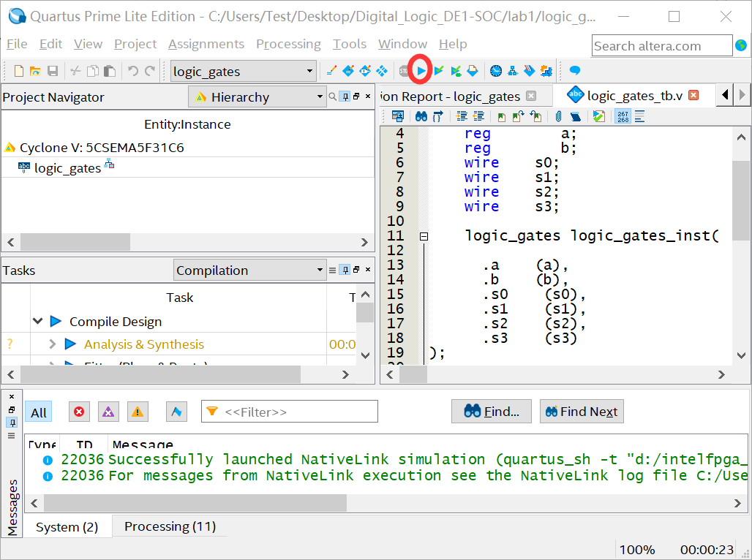Click globe icon beside search box
Image resolution: width=752 pixels, height=560 pixels.
click(741, 45)
